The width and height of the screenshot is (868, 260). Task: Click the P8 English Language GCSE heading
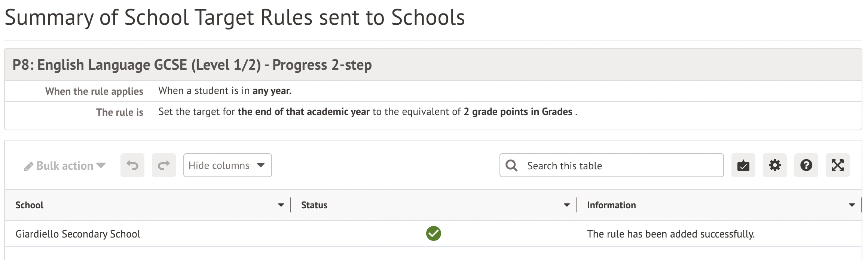pyautogui.click(x=192, y=65)
